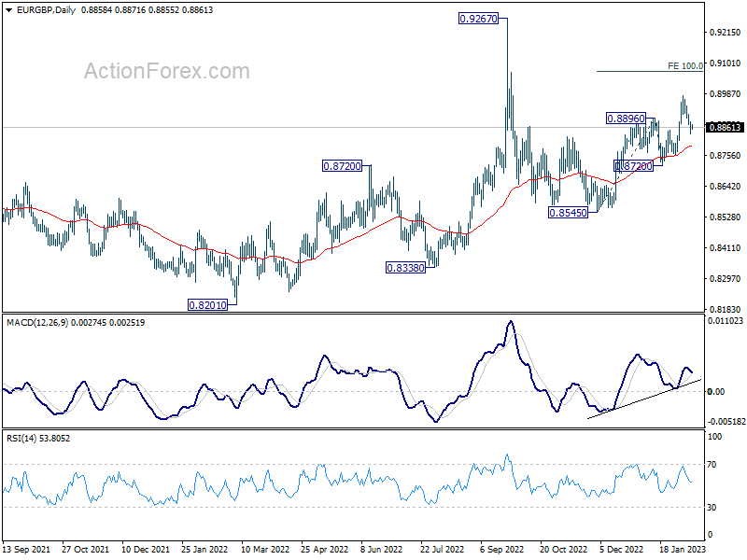Click the 5 Dec 2022 date label

pyautogui.click(x=621, y=549)
